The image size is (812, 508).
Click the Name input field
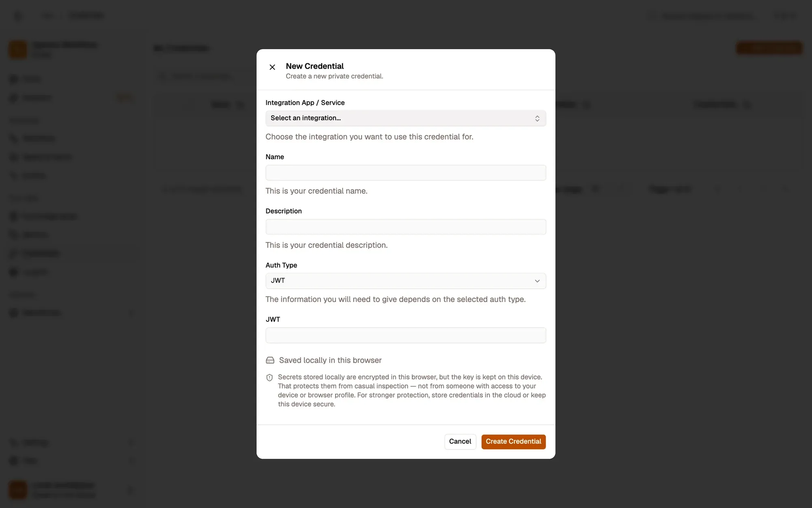[x=406, y=173]
